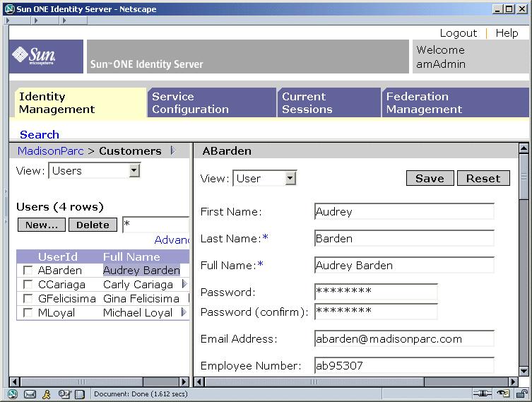Switch to Federation Management tab
Image resolution: width=532 pixels, height=402 pixels.
tap(455, 102)
